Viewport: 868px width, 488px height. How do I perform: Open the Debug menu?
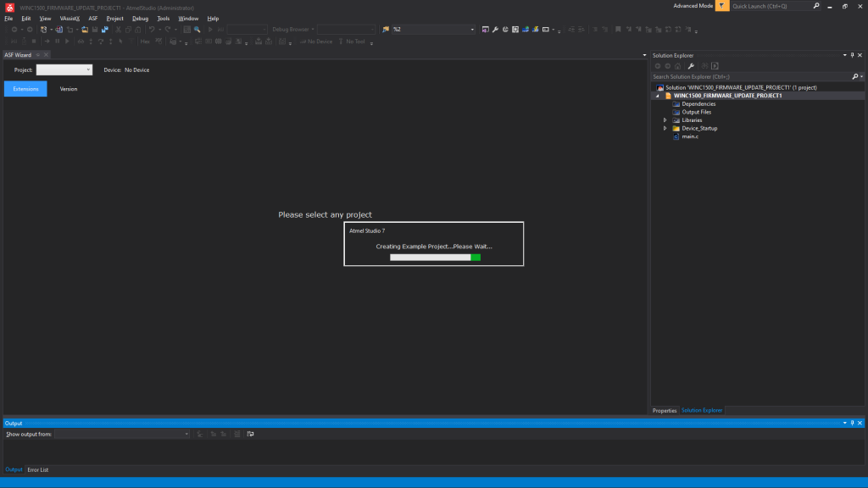(x=140, y=19)
